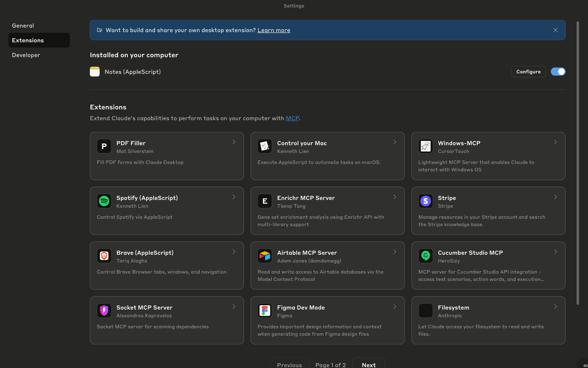The height and width of the screenshot is (368, 588).
Task: Disable the Notes (AppleScript) extension toggle
Action: [x=558, y=72]
